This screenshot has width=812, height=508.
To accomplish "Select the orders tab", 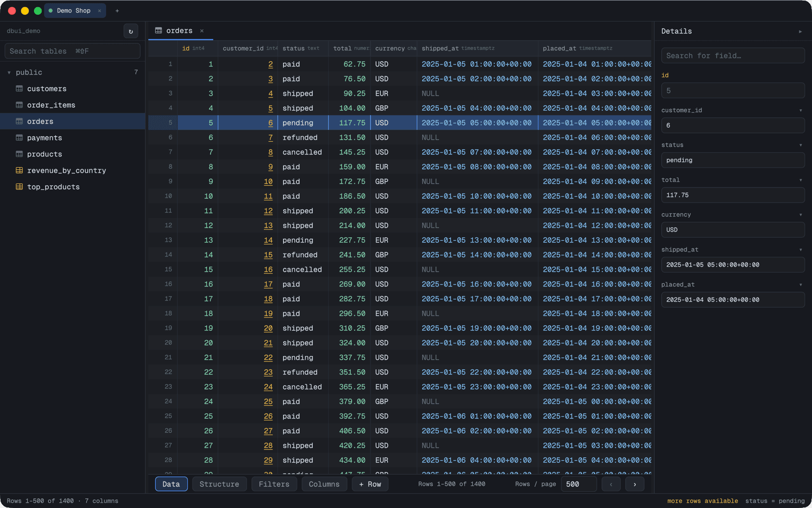I will point(180,31).
